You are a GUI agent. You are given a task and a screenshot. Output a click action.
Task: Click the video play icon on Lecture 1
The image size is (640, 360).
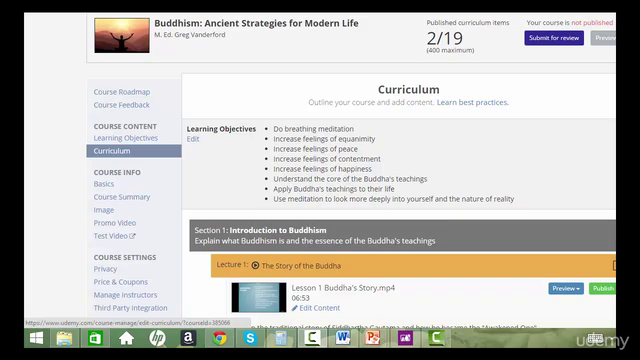tap(255, 265)
